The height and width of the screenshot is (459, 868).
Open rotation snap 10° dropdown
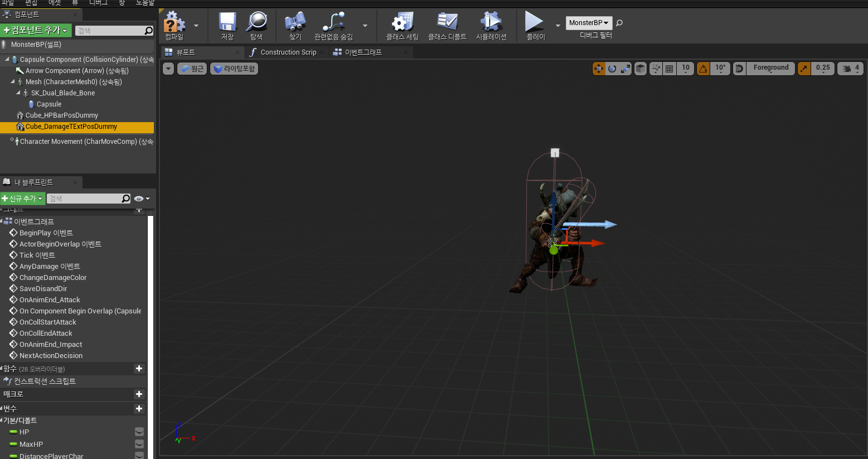[x=720, y=69]
